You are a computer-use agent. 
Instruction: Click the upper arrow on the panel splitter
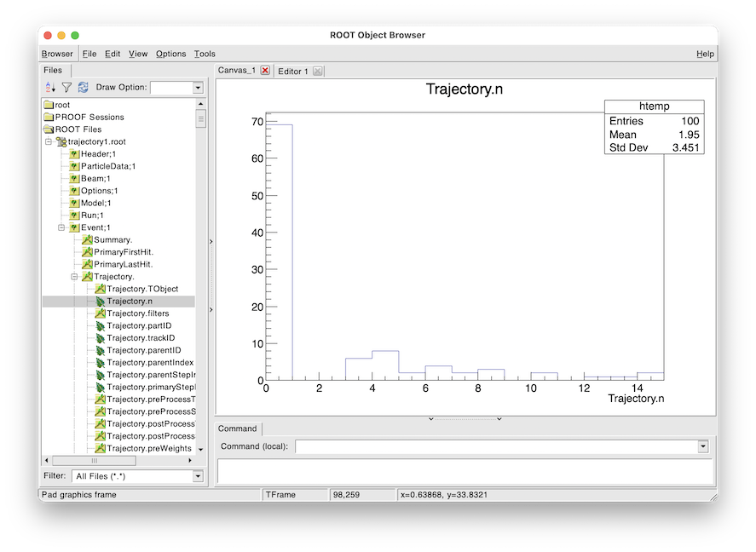coord(211,241)
